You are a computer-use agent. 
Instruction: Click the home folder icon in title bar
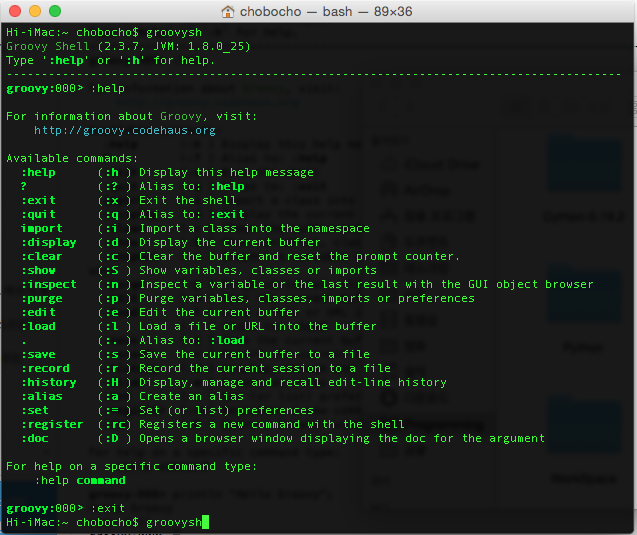[228, 11]
